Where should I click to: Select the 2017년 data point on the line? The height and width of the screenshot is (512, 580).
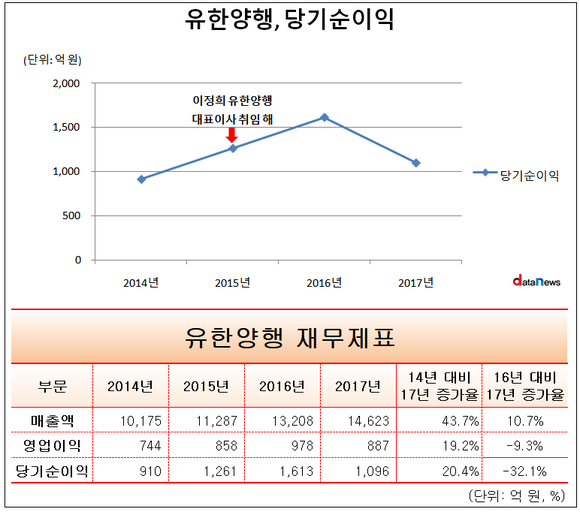click(416, 163)
